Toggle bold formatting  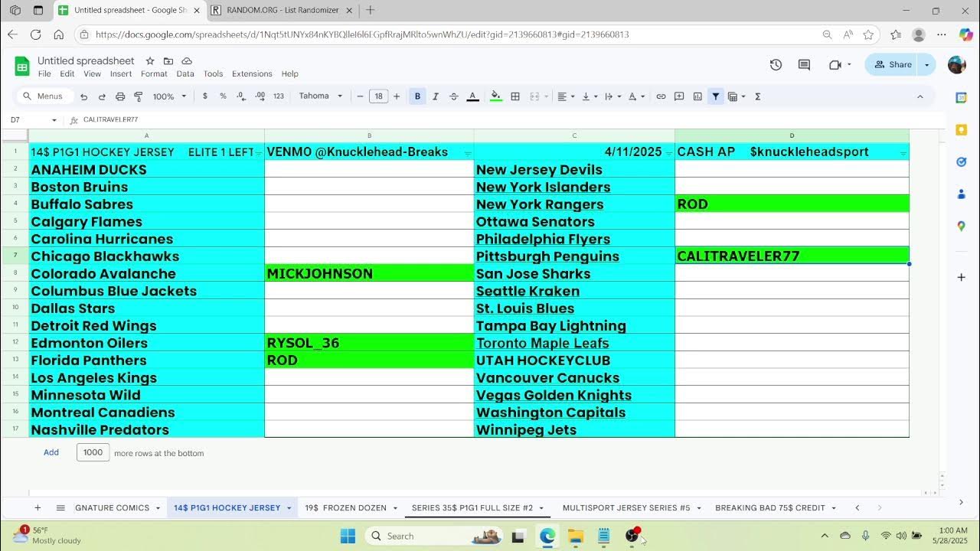pyautogui.click(x=417, y=96)
